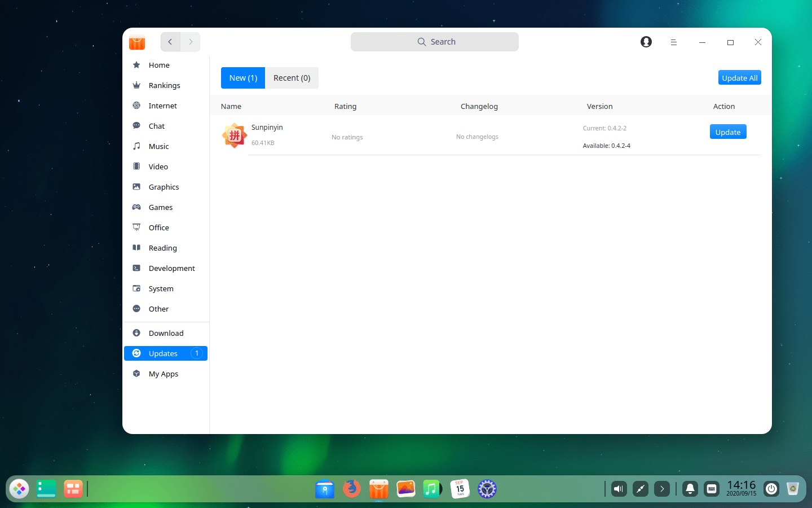Click the Sunpinyin app icon
Screen dimensions: 812x508
coord(234,135)
